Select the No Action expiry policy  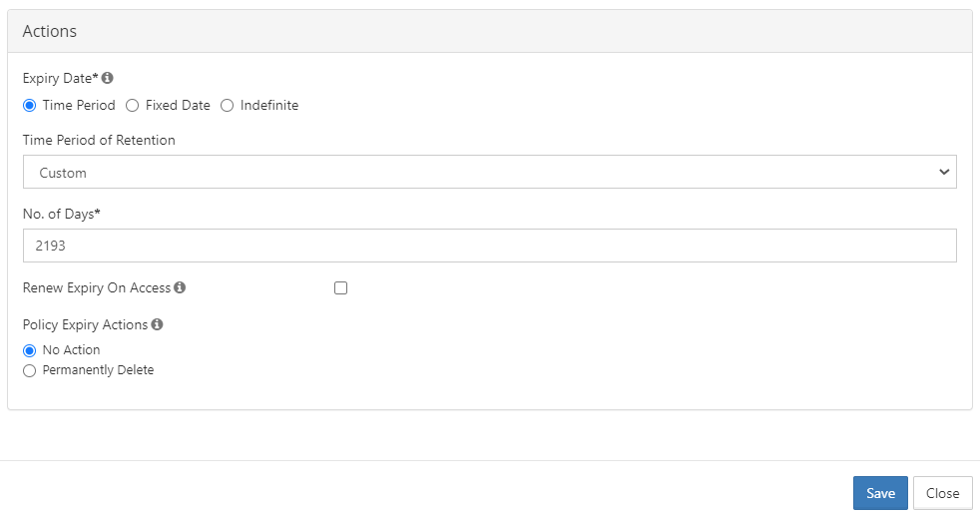coord(29,350)
